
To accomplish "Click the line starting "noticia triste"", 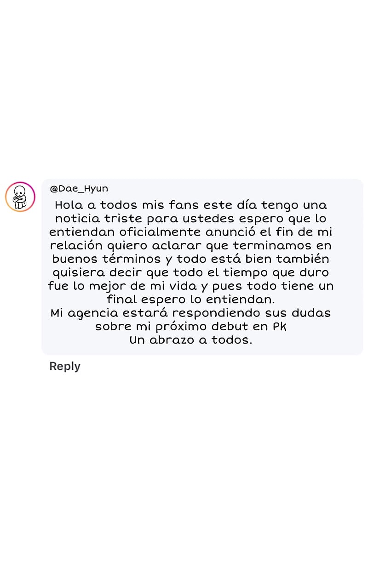I will click(191, 219).
